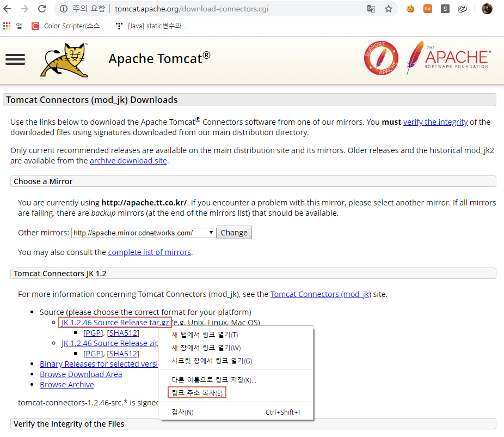
Task: Open the cookie extension icon
Action: (410, 9)
